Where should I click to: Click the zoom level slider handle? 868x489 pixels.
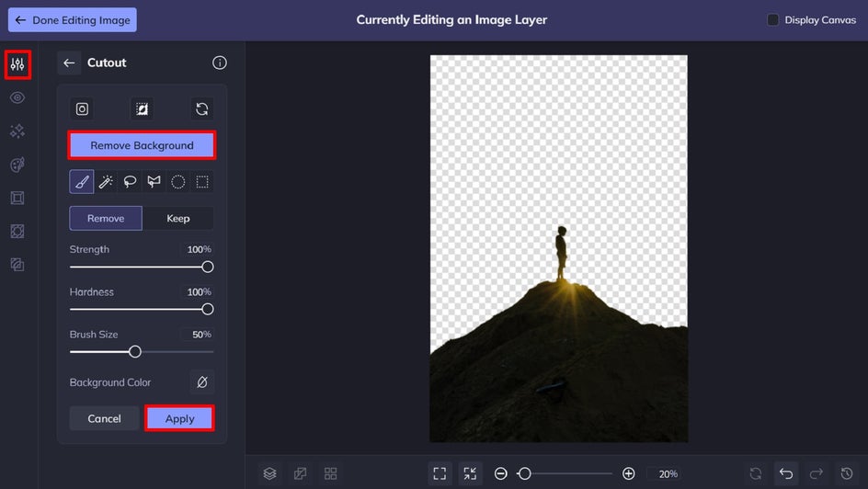[525, 473]
